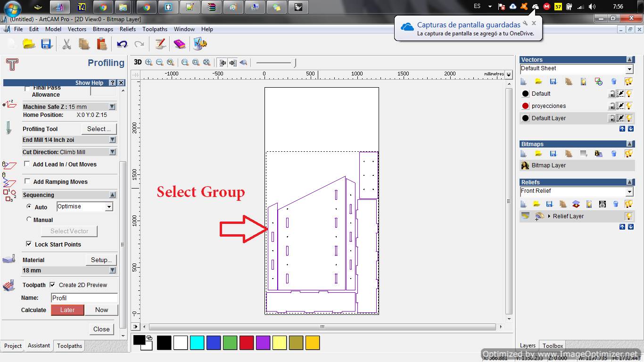Save the model with the floppy disk icon

[x=46, y=44]
